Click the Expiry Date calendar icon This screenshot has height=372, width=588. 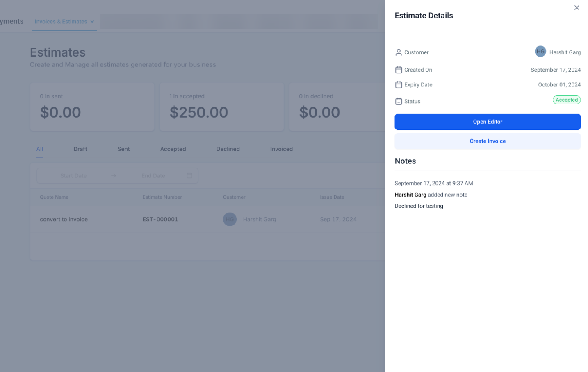click(x=398, y=85)
